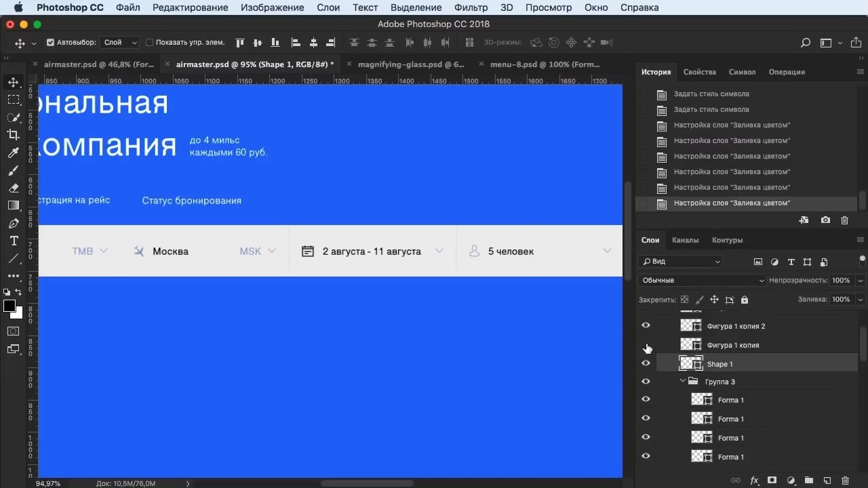868x488 pixels.
Task: Select the Eraser tool
Action: tap(14, 188)
